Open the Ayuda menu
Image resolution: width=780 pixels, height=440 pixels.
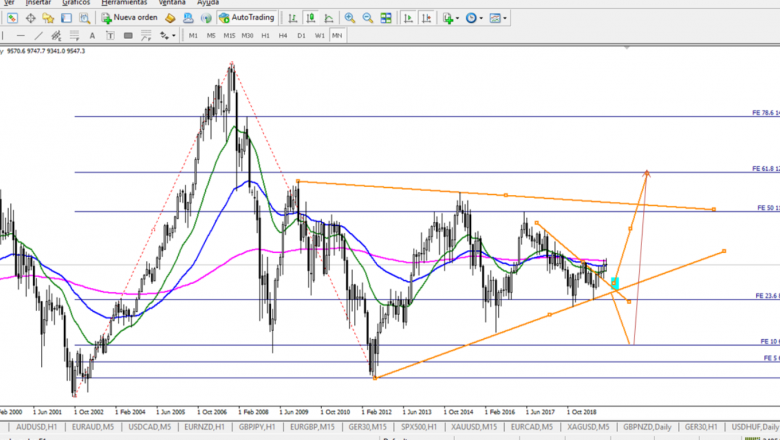coord(208,2)
